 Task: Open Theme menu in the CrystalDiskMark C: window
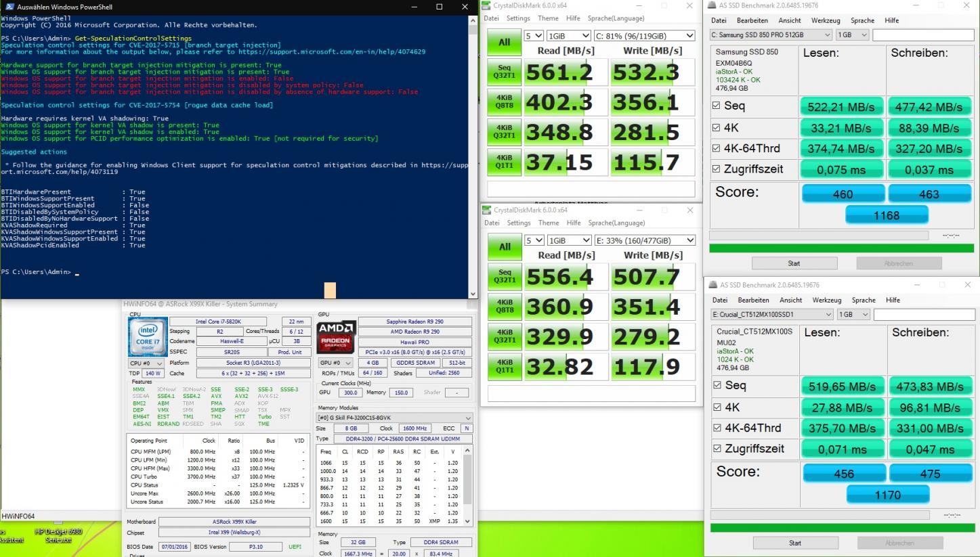(548, 18)
